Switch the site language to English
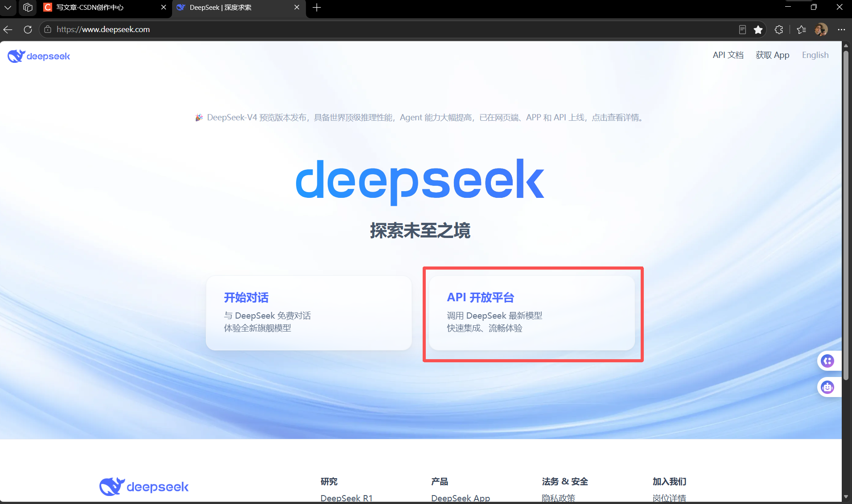 (x=815, y=55)
